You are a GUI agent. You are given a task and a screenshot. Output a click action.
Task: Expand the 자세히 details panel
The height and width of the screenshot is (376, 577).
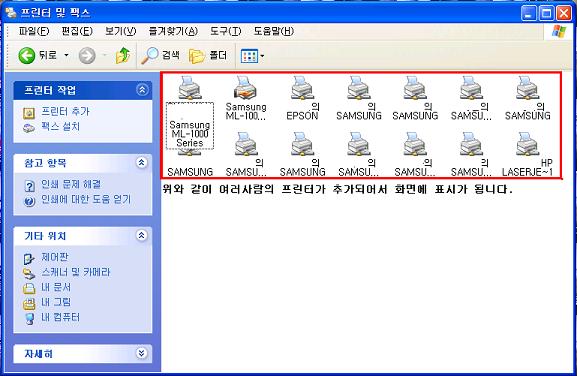(x=142, y=353)
